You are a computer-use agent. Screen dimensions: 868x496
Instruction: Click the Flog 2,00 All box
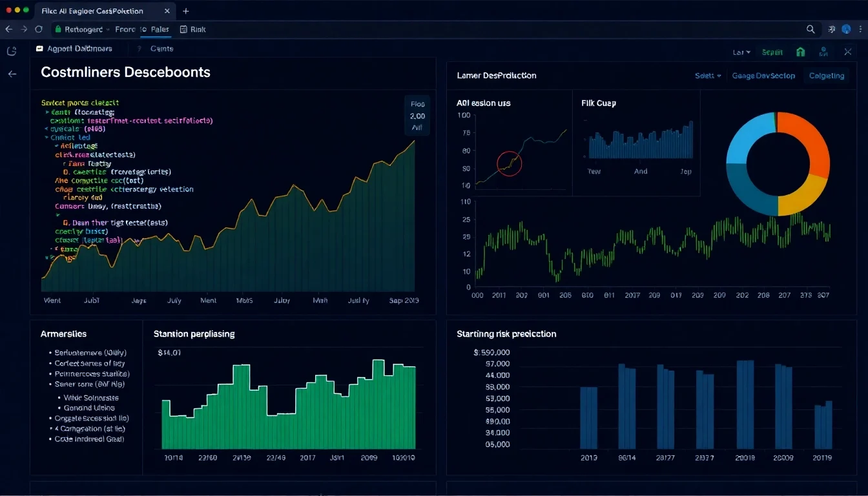pos(417,116)
